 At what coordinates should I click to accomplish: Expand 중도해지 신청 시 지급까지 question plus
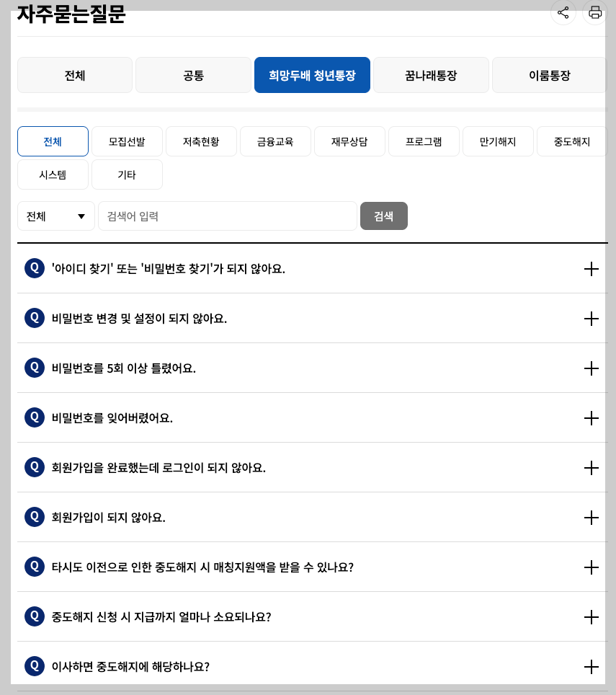pos(592,616)
